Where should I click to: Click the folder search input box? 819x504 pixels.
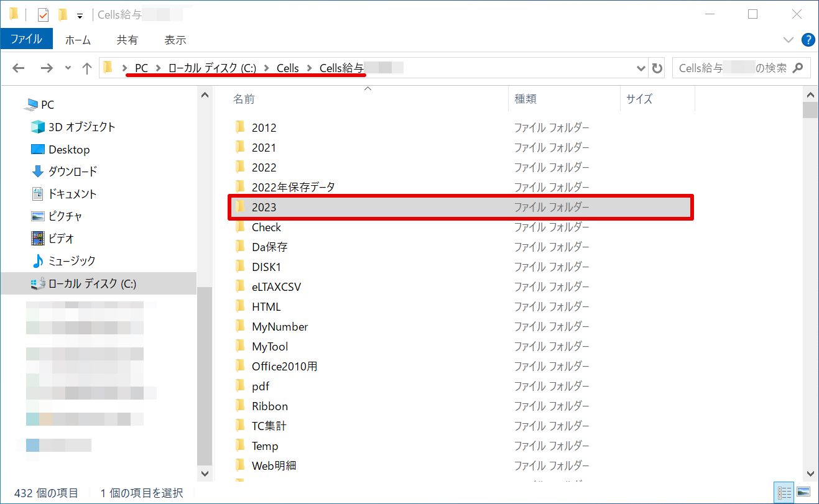point(733,68)
